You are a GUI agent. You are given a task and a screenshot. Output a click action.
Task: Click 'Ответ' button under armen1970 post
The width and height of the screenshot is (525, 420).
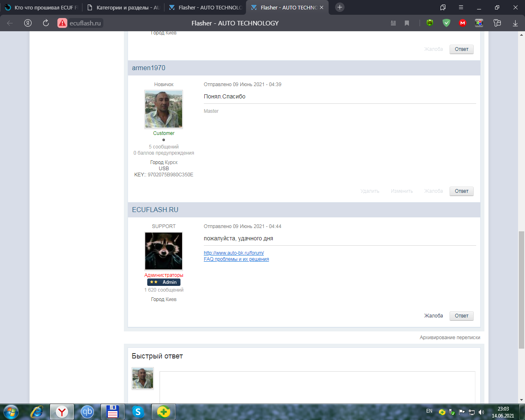coord(461,191)
